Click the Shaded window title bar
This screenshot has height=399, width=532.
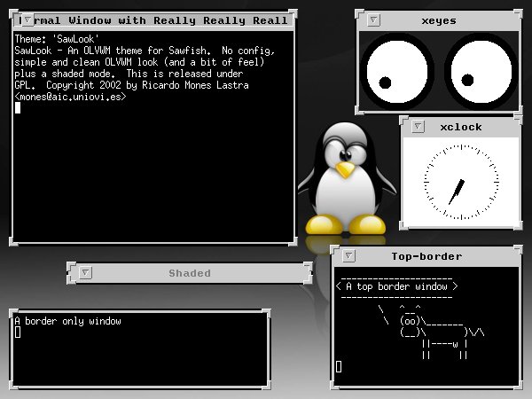click(190, 273)
